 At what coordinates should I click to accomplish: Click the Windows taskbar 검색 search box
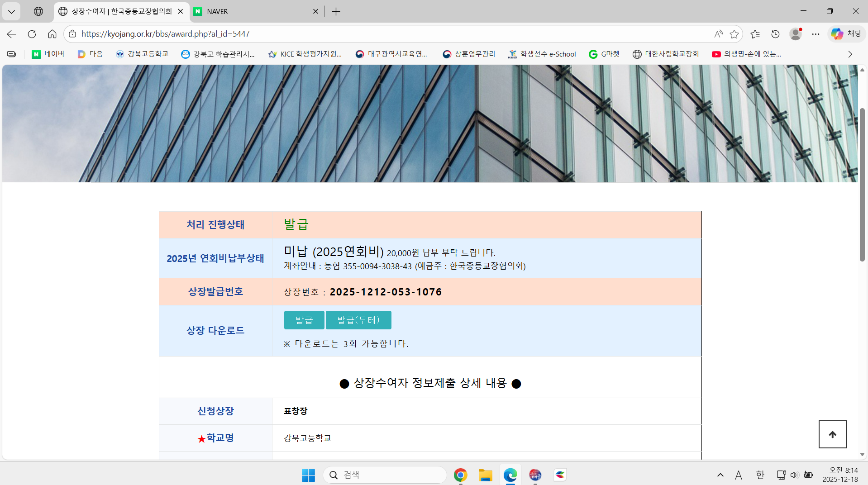tap(385, 475)
